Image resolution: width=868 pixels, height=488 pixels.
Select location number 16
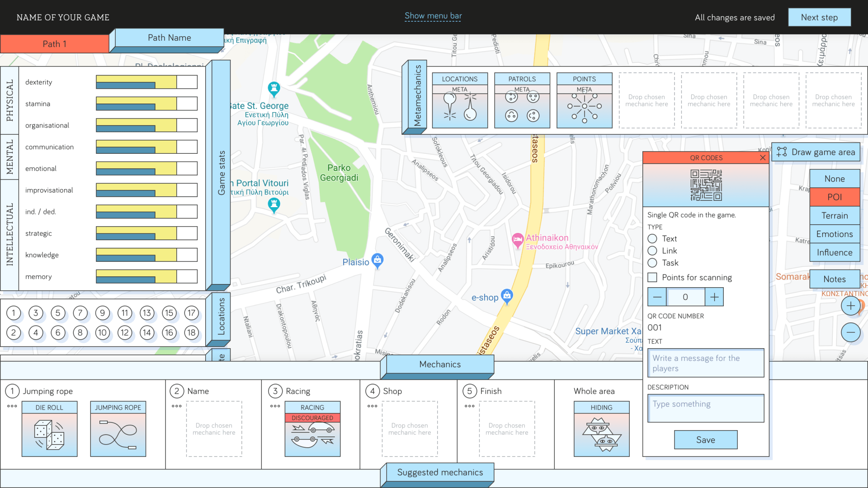coord(169,333)
